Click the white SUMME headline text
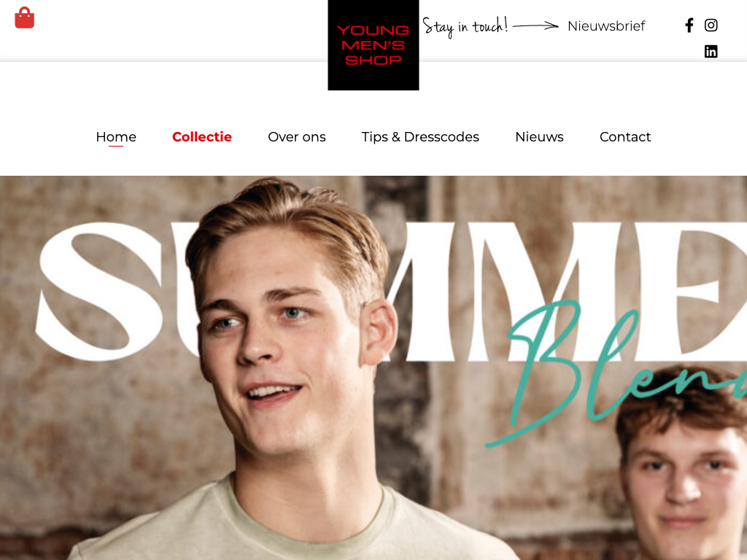This screenshot has height=560, width=747. pyautogui.click(x=391, y=292)
